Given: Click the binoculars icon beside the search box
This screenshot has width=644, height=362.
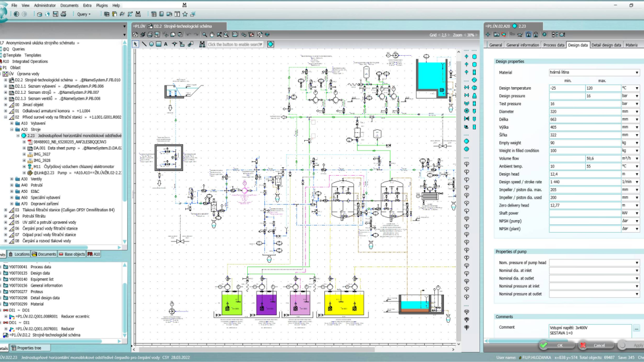Looking at the screenshot, I should click(x=202, y=45).
